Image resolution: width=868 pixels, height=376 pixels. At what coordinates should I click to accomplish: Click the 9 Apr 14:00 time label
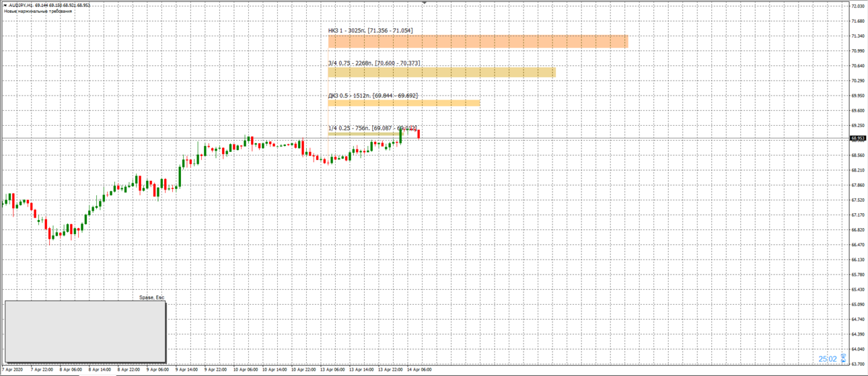point(186,370)
